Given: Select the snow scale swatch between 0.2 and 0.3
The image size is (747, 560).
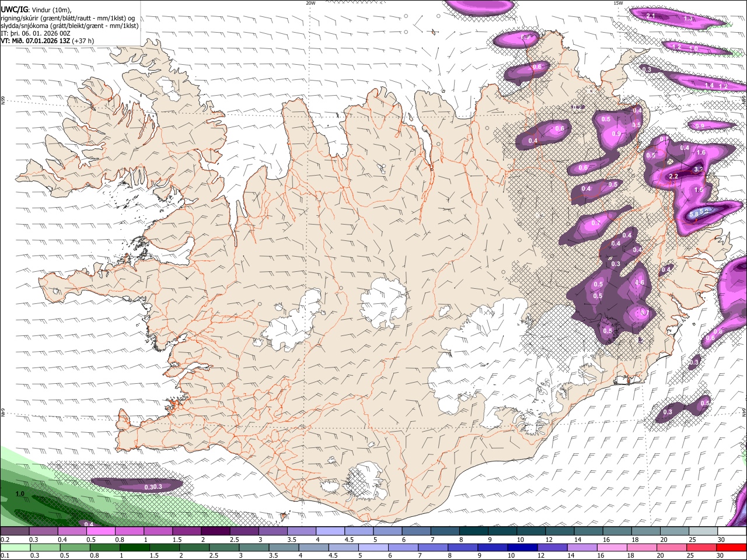Looking at the screenshot, I should pos(15,531).
